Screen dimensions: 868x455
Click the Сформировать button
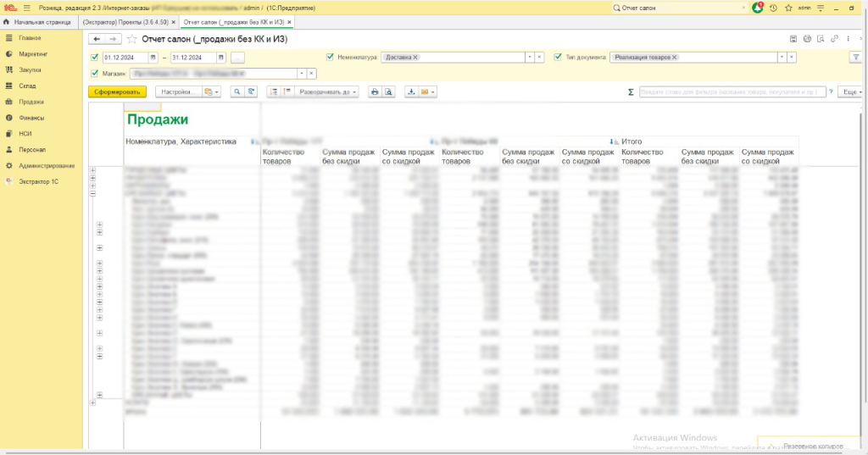[117, 92]
